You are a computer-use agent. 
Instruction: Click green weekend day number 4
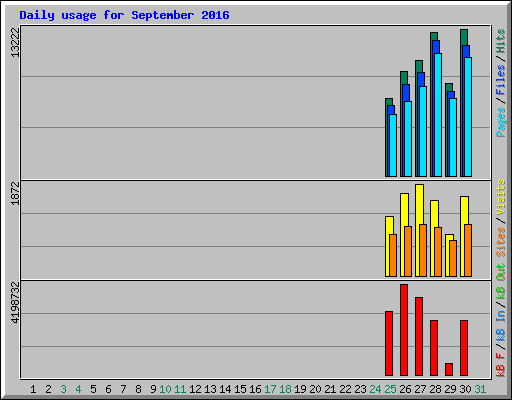[x=78, y=389]
